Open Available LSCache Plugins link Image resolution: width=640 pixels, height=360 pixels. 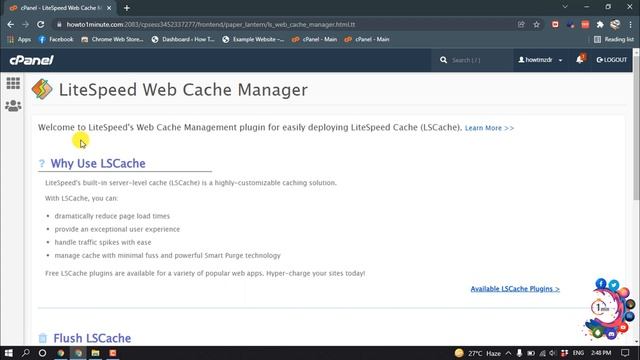[x=515, y=289]
